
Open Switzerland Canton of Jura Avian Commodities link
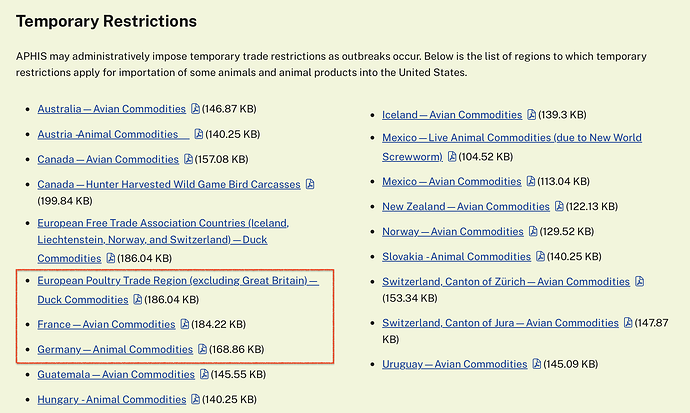click(x=500, y=323)
